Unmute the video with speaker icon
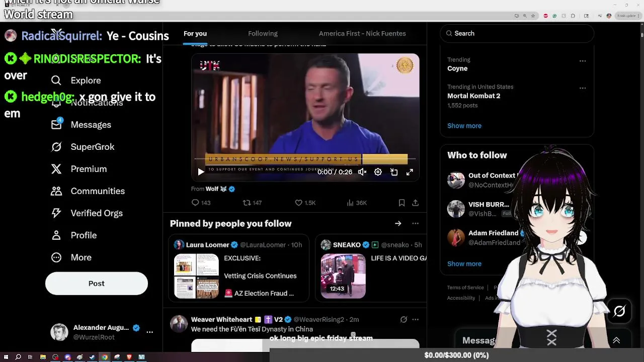Image resolution: width=644 pixels, height=362 pixels. coord(362,172)
